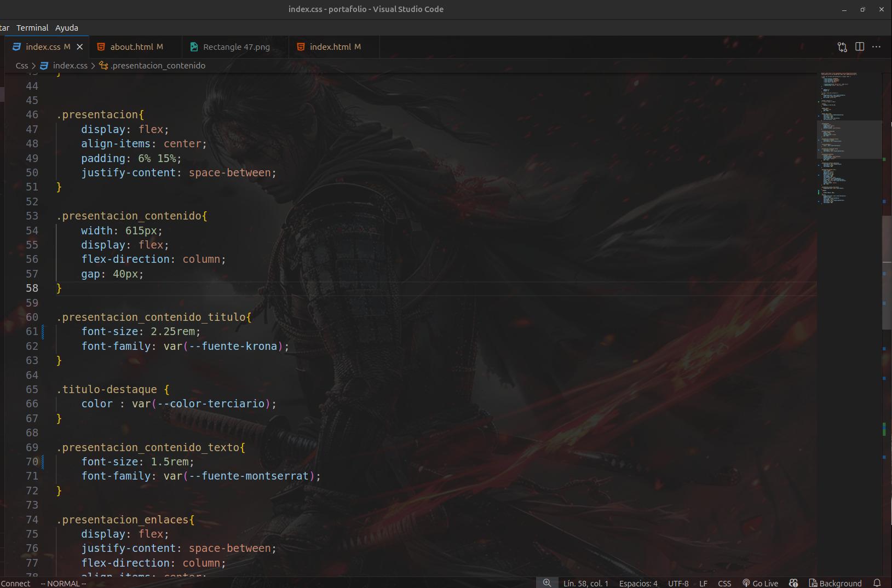The width and height of the screenshot is (892, 588).
Task: Click the vertical scrollbar thumb
Action: [887, 273]
